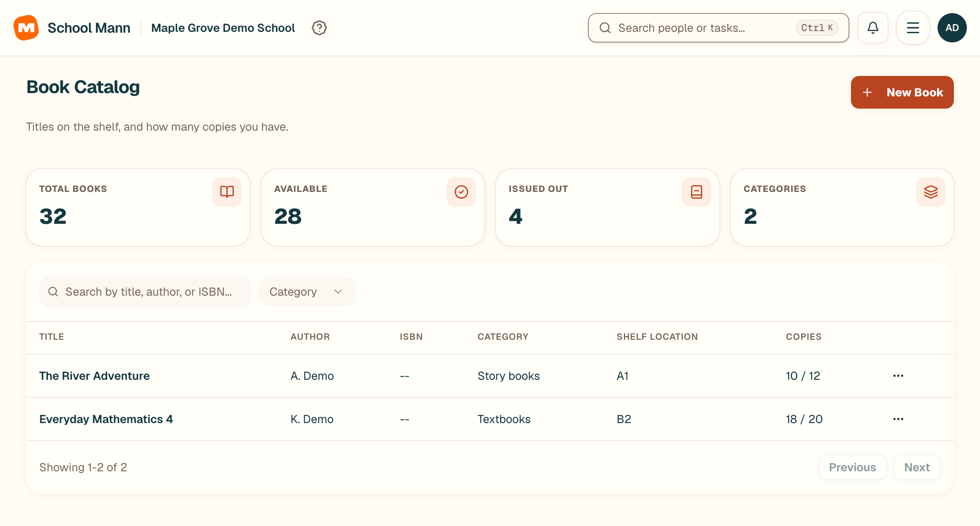Click the Ctrl K shortcut badge

(817, 28)
